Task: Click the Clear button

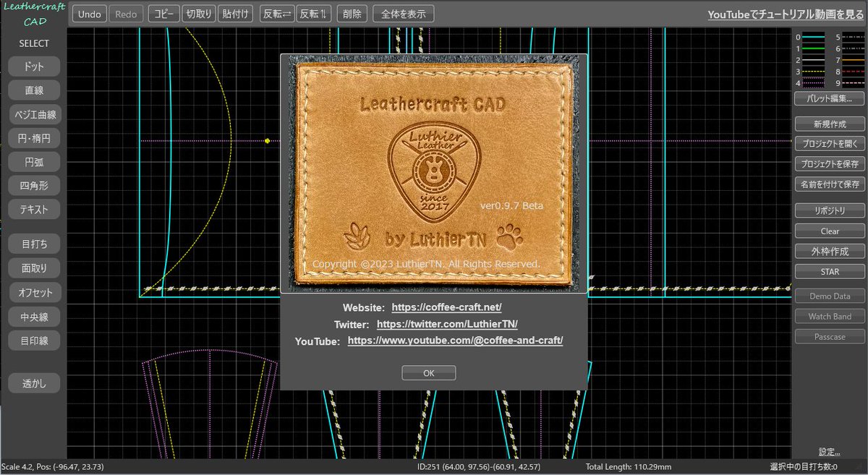Action: coord(830,231)
